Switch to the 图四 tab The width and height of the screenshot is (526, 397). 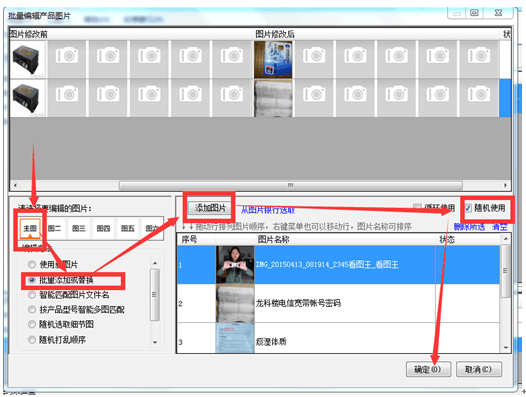point(103,229)
